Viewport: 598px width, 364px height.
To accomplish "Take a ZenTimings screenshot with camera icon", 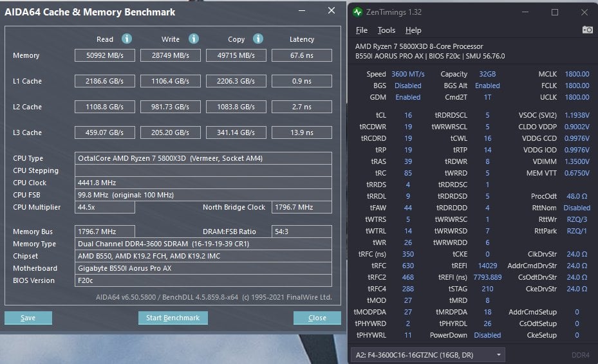I will 587,30.
